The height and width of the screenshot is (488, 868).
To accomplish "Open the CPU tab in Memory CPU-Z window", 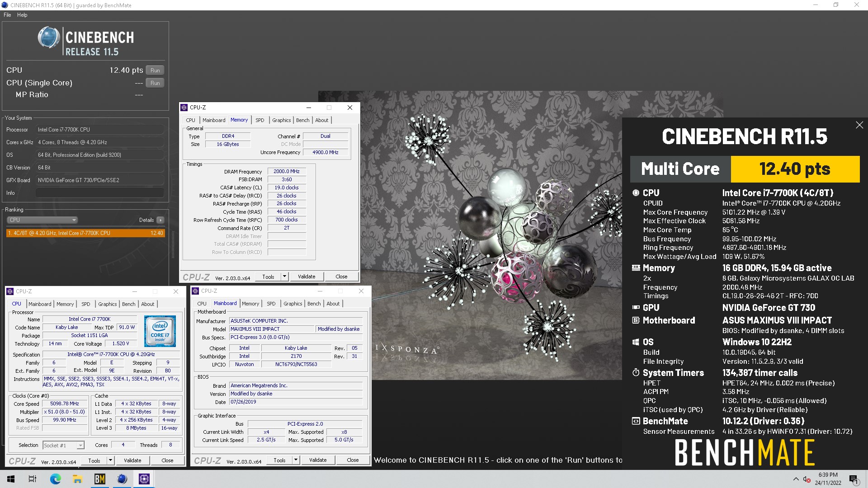I will (190, 120).
